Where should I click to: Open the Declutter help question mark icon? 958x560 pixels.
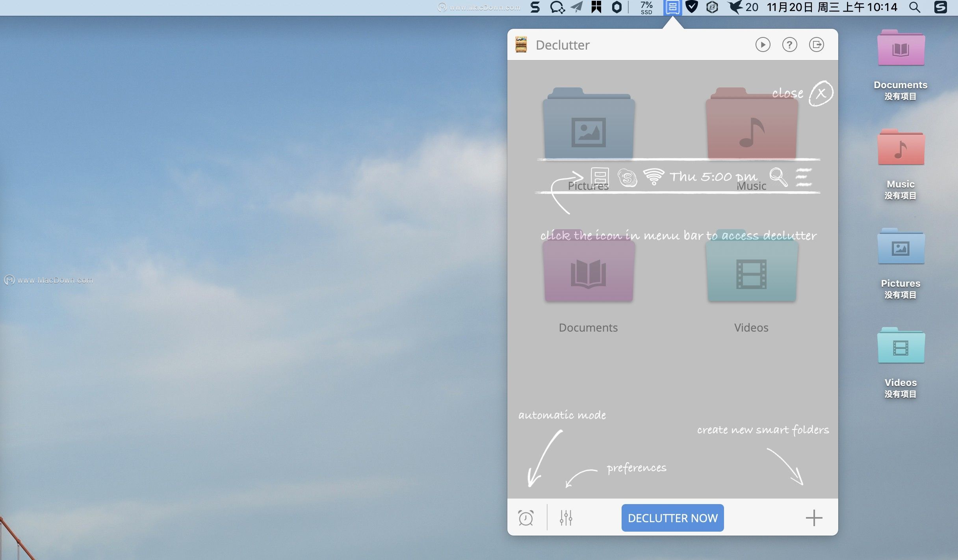pyautogui.click(x=789, y=45)
